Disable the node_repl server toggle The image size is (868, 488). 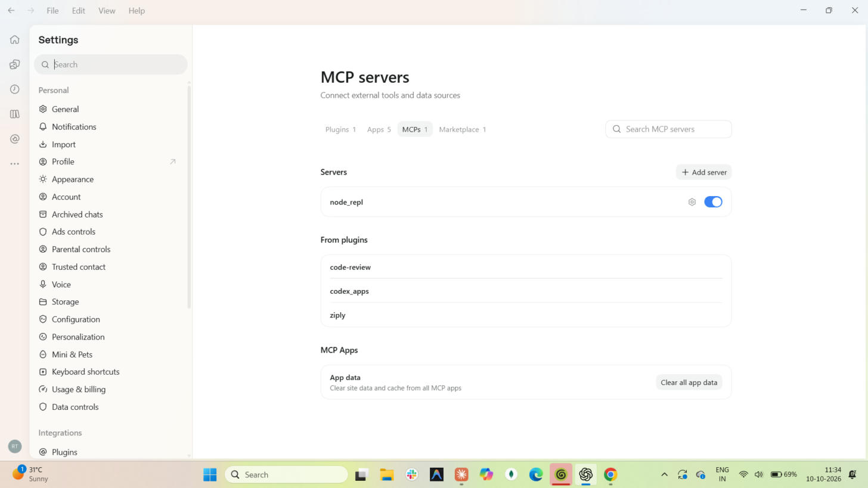tap(713, 202)
